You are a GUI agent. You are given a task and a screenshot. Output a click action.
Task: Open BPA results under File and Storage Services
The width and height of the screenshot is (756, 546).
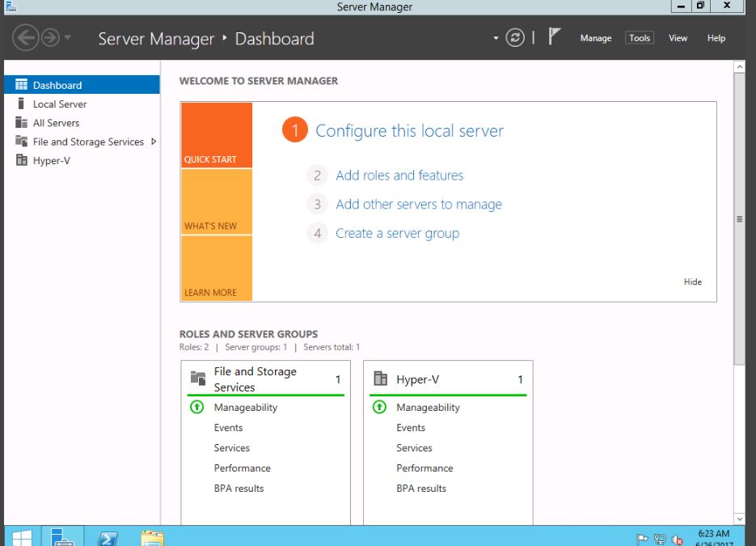239,489
